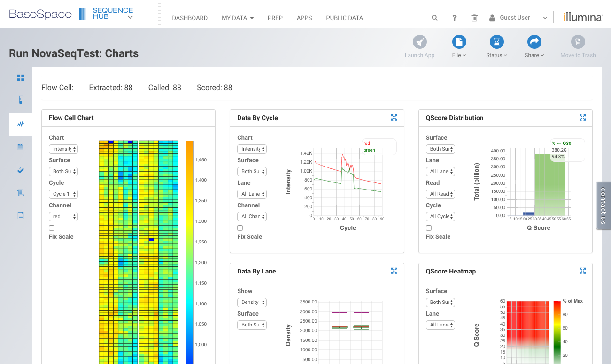Open QScore Heatmap Surface dropdown
Screen dimensions: 611x364
pyautogui.click(x=441, y=303)
